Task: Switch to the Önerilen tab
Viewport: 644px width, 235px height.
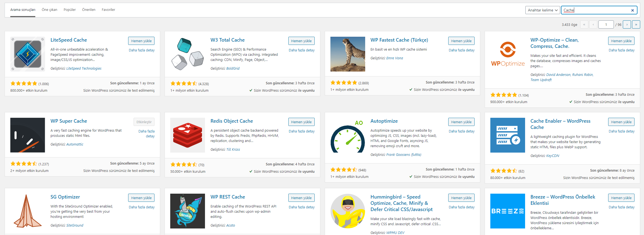Action: coord(89,10)
